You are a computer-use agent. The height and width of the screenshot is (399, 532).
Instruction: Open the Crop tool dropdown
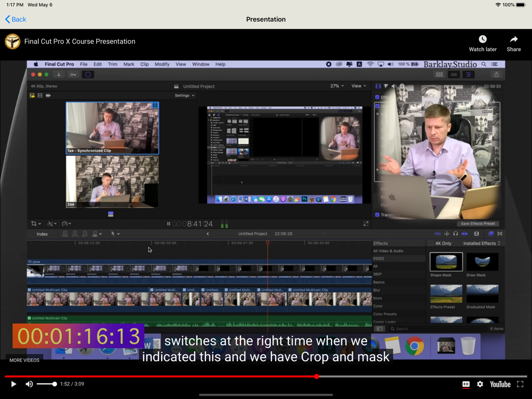[x=36, y=223]
